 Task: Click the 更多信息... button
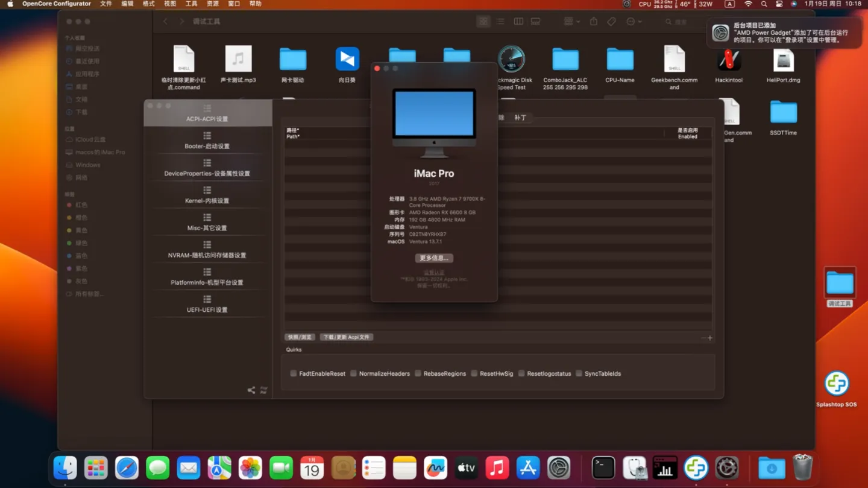tap(434, 258)
